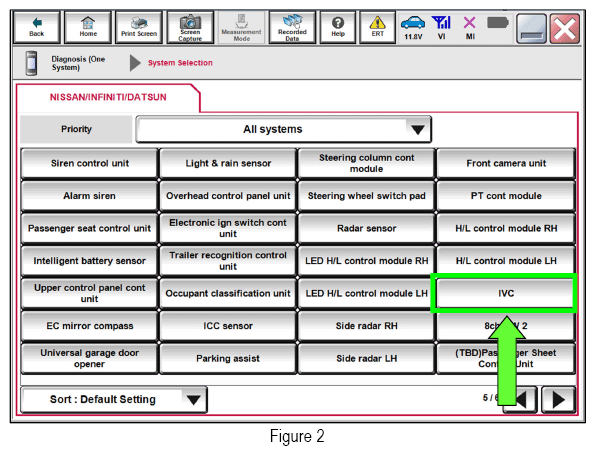This screenshot has height=455, width=595.
Task: Go to next page with right arrow
Action: tap(557, 400)
